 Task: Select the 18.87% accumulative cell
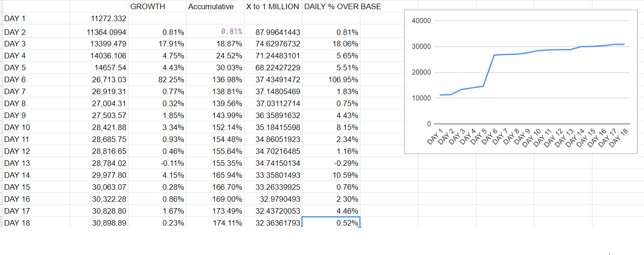tap(215, 44)
